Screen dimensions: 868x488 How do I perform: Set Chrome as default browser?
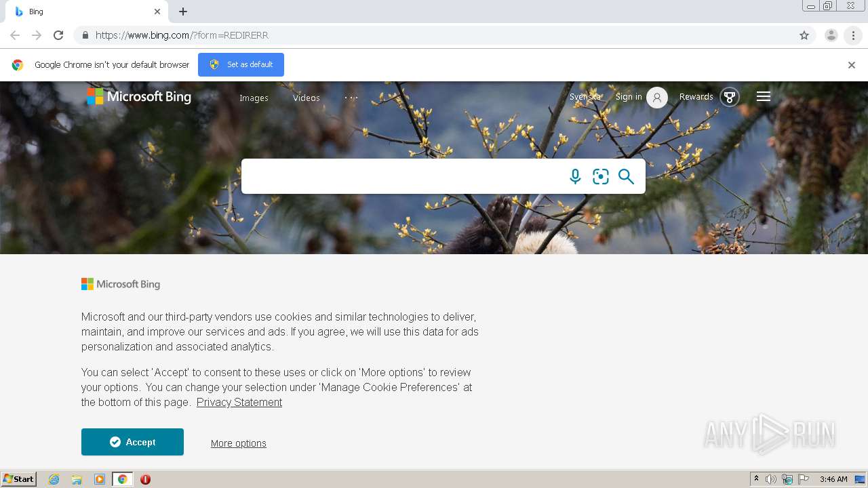tap(241, 64)
